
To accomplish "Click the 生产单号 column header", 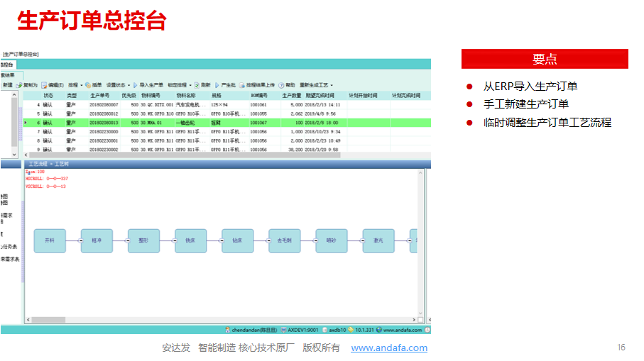I will pyautogui.click(x=100, y=96).
